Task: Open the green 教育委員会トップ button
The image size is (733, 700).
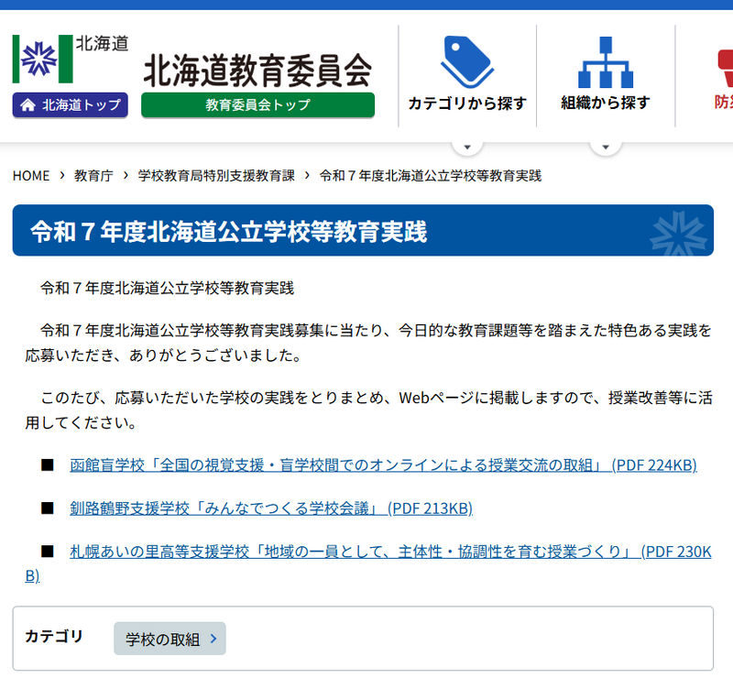Action: [x=257, y=104]
